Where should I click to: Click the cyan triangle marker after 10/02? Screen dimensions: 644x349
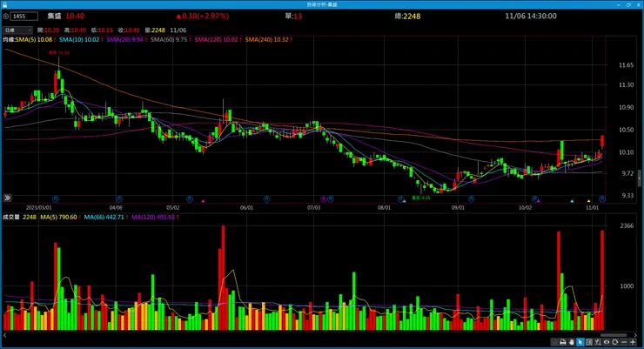coord(572,201)
